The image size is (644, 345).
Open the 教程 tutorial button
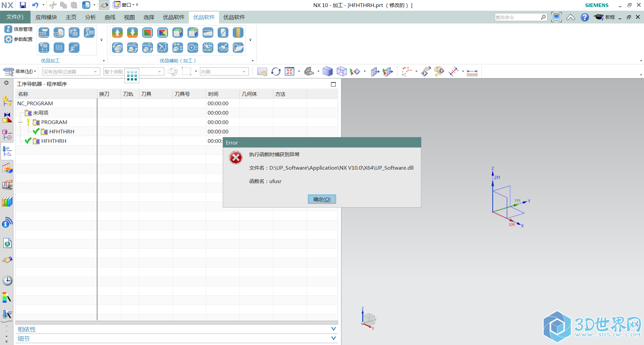click(605, 17)
